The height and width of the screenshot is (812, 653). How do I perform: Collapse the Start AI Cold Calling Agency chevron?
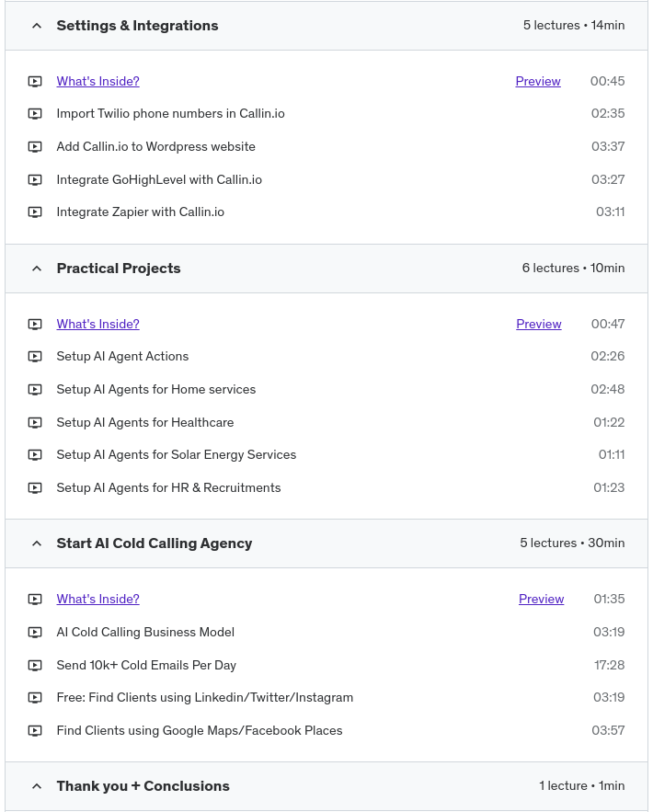coord(37,543)
